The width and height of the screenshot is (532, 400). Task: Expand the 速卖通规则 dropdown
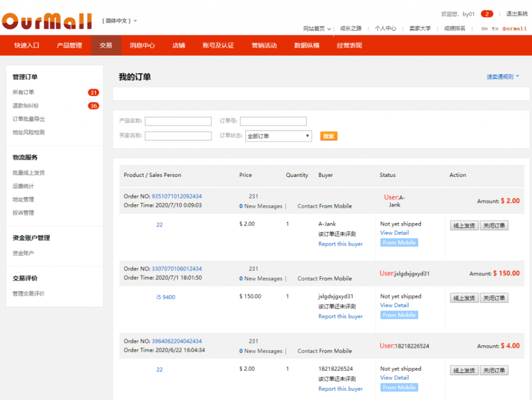[x=503, y=77]
